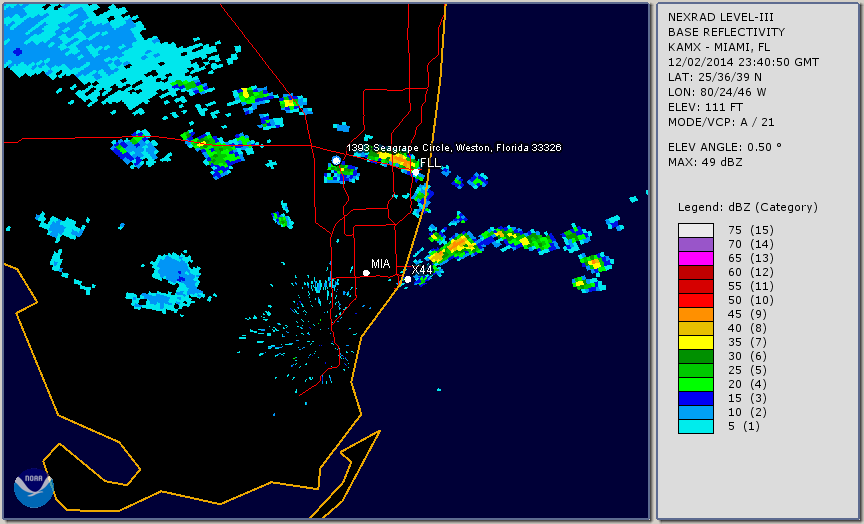Screen dimensions: 864x524
Task: Click the ELEV ANGLE: 0.50 text
Action: pos(725,147)
